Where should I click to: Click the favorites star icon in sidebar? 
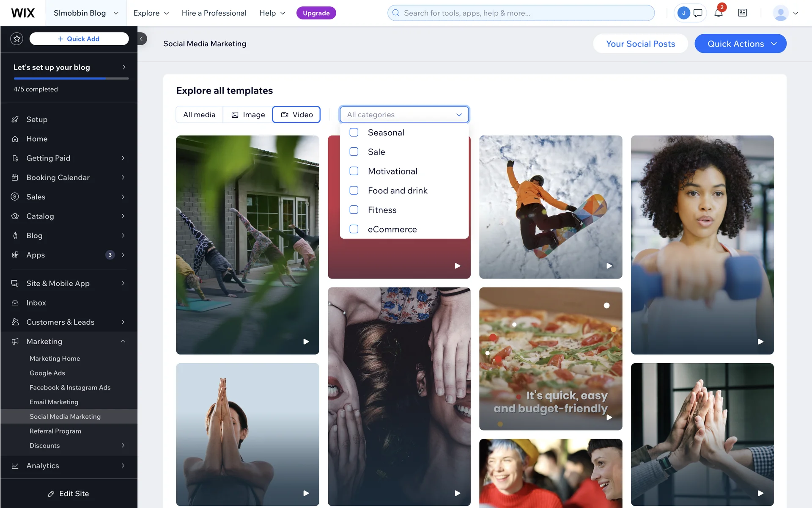tap(16, 39)
